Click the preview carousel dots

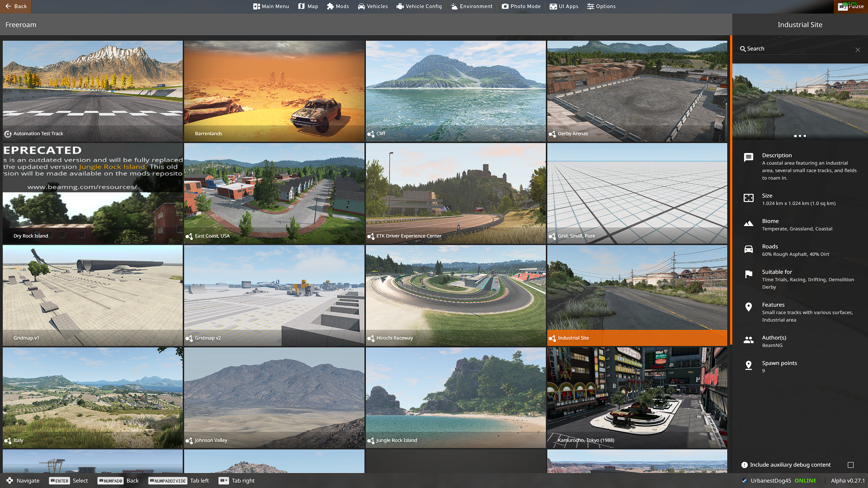point(800,136)
